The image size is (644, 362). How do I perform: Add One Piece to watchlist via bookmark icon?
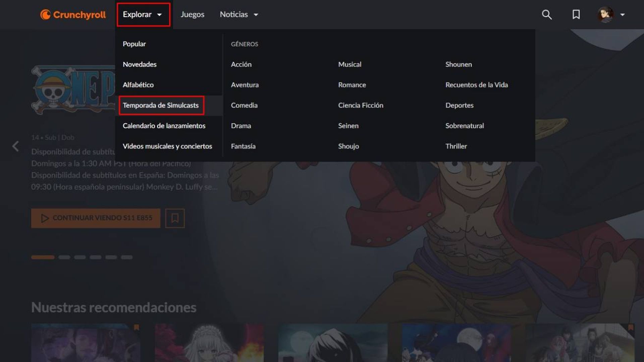(175, 218)
